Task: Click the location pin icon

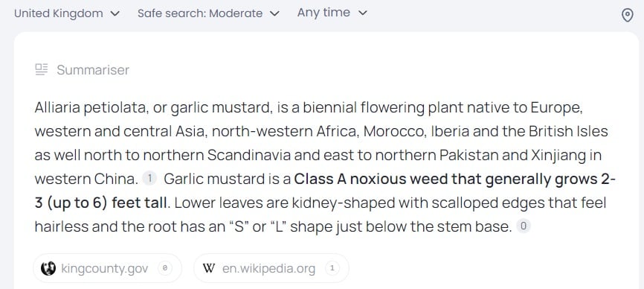Action: click(627, 16)
